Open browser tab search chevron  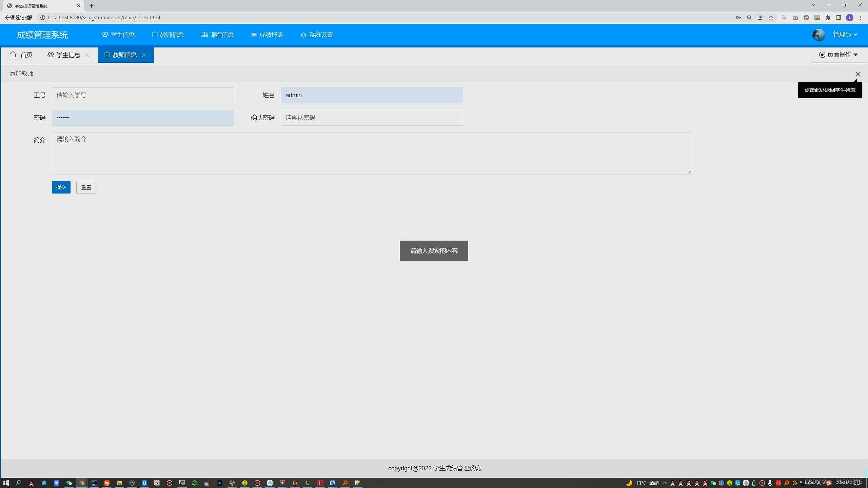(x=813, y=5)
